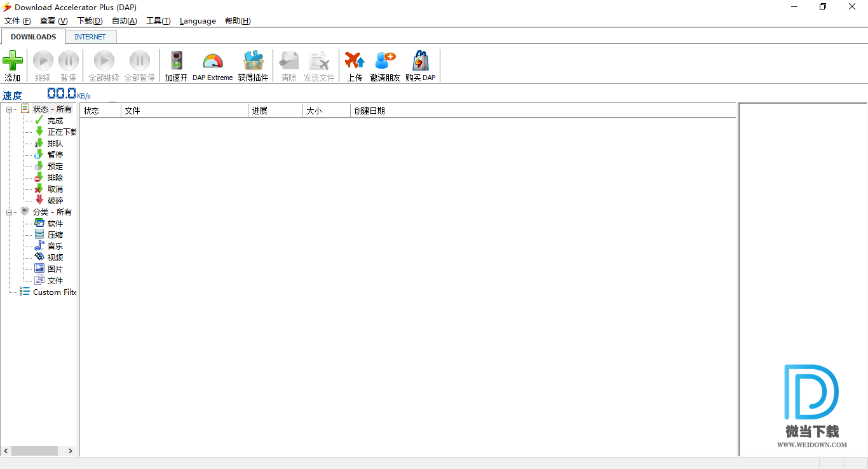The width and height of the screenshot is (868, 469).
Task: Select the 压缩 compressed category
Action: (x=55, y=235)
